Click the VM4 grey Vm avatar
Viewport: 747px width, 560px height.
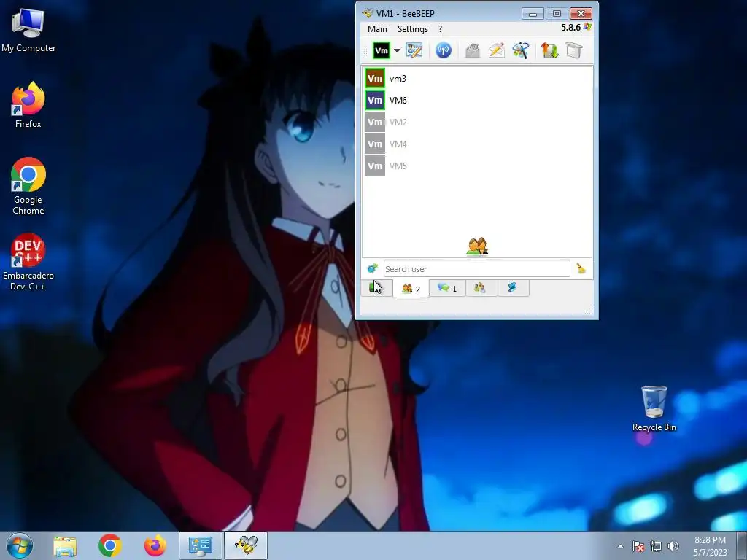[x=375, y=144]
